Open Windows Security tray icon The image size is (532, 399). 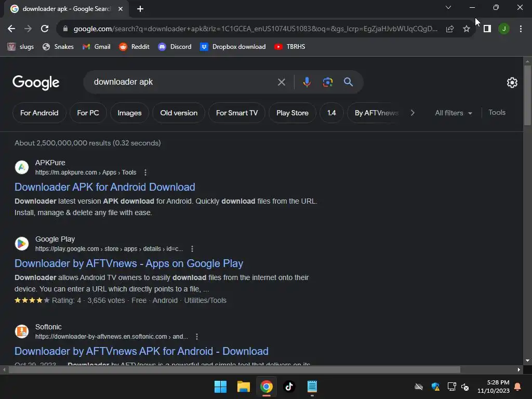point(435,387)
